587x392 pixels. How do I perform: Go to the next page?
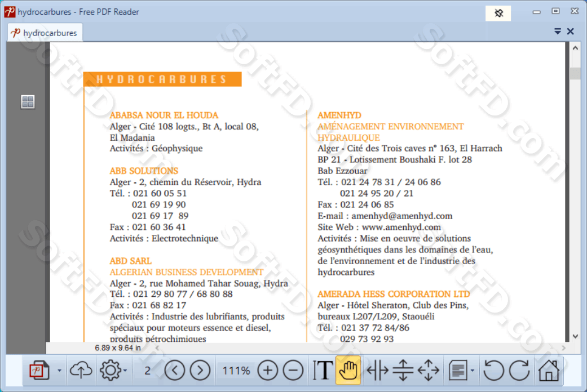coord(200,371)
